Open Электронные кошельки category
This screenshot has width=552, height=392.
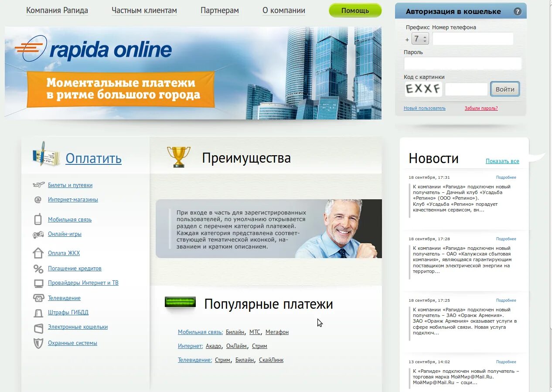pos(78,327)
